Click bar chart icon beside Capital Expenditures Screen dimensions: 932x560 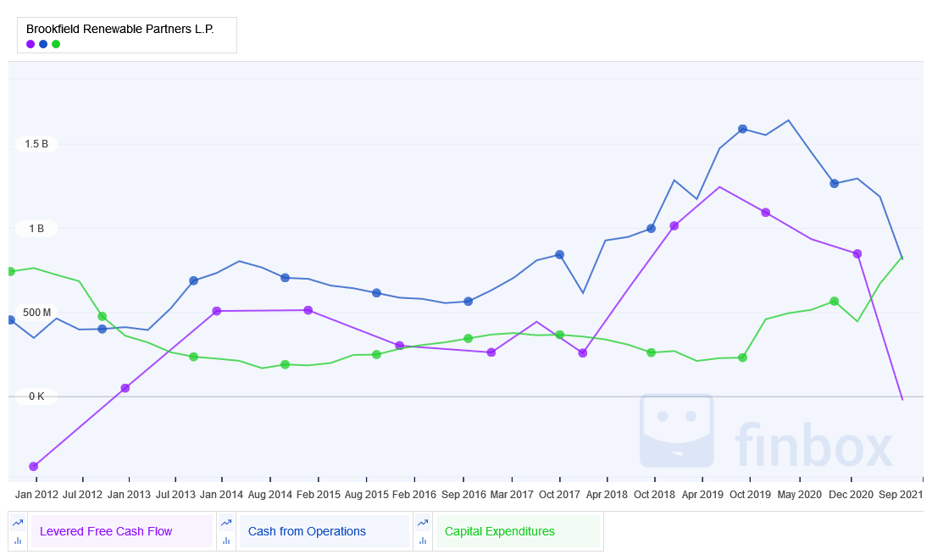coord(424,541)
